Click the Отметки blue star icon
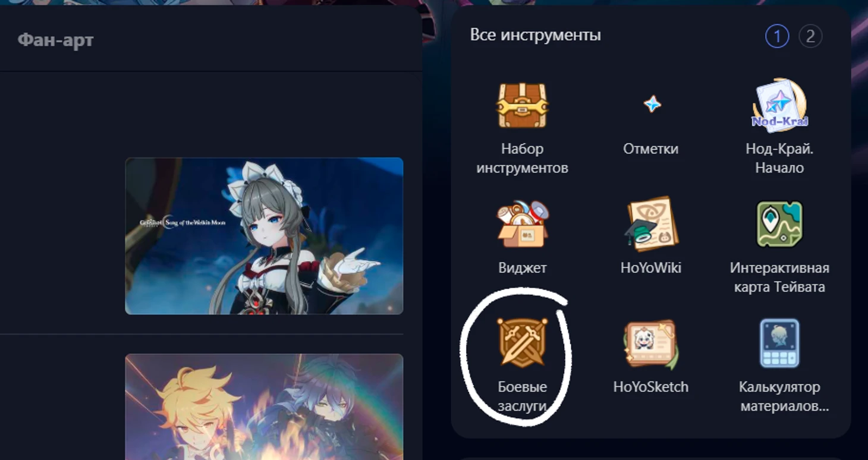Viewport: 868px width, 460px height. click(x=652, y=105)
